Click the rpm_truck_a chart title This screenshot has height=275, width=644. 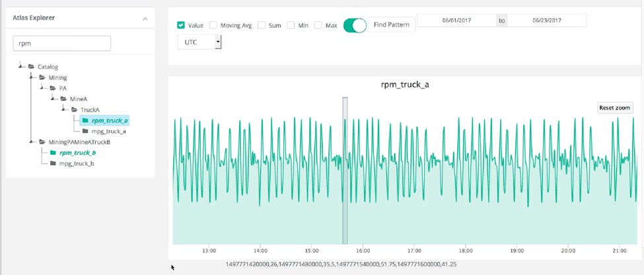[404, 85]
